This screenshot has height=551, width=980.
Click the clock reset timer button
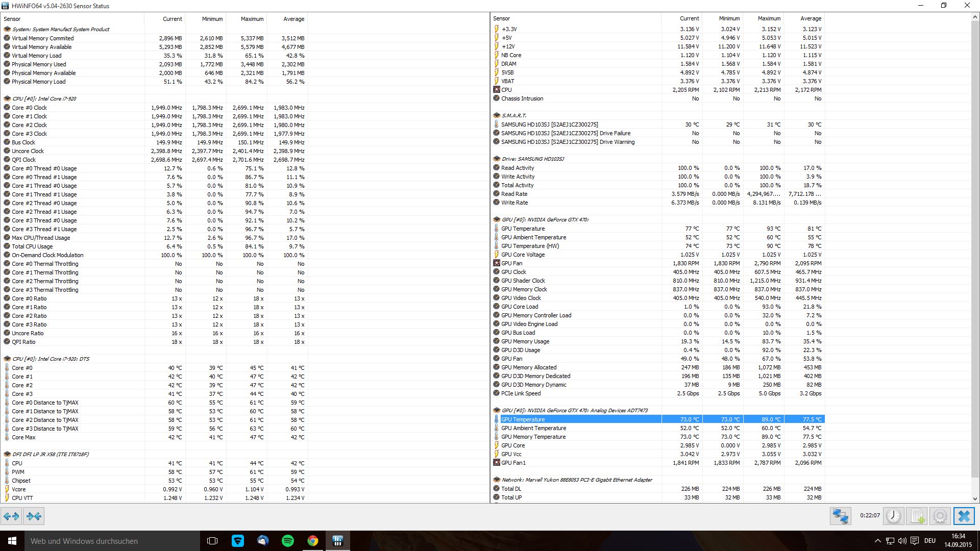click(893, 516)
